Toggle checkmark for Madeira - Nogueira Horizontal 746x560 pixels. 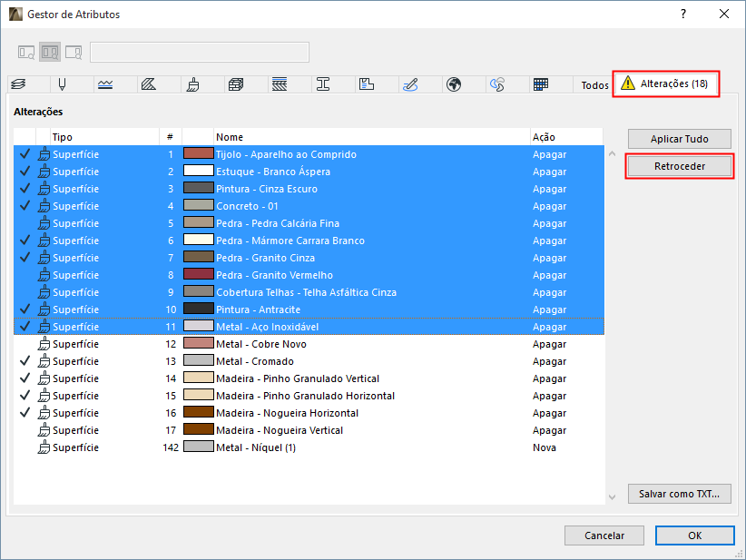click(25, 412)
